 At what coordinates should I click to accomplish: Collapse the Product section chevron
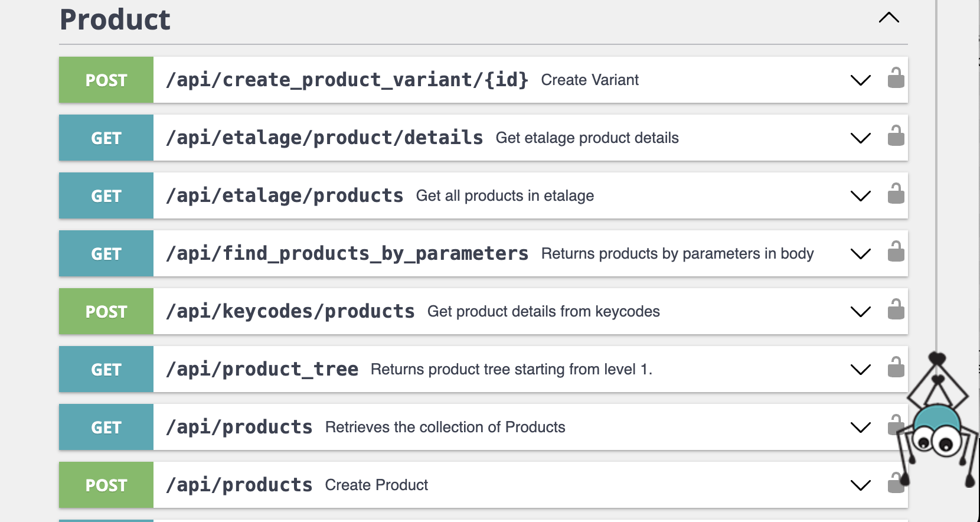pyautogui.click(x=888, y=18)
